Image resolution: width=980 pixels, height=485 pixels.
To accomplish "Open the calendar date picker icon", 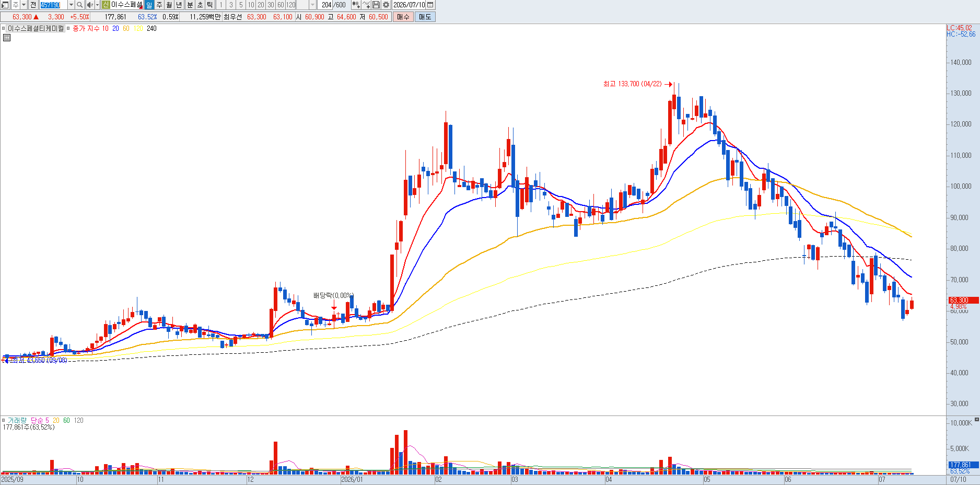I will [x=430, y=5].
